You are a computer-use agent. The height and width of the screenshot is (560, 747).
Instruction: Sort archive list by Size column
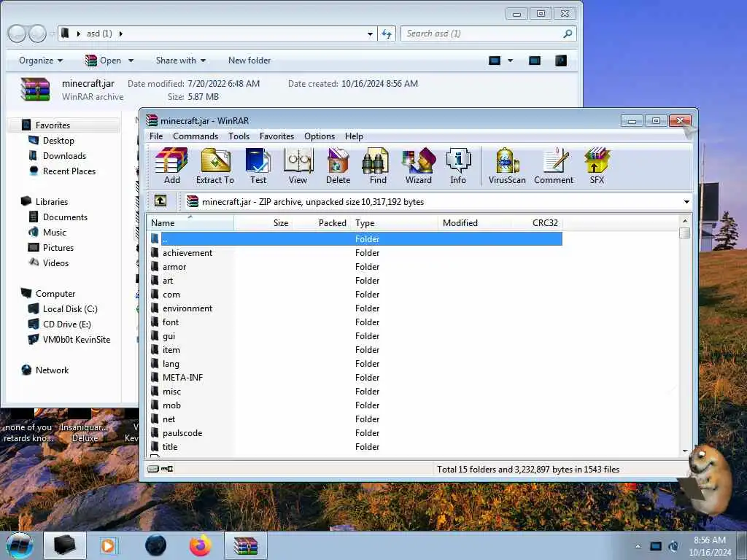(263, 223)
